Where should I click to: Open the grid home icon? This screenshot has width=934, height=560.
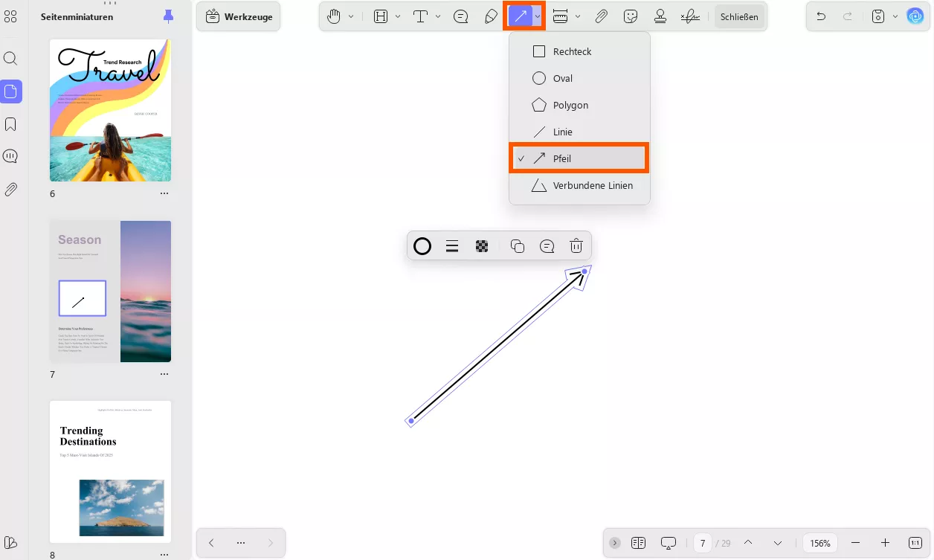pos(10,16)
